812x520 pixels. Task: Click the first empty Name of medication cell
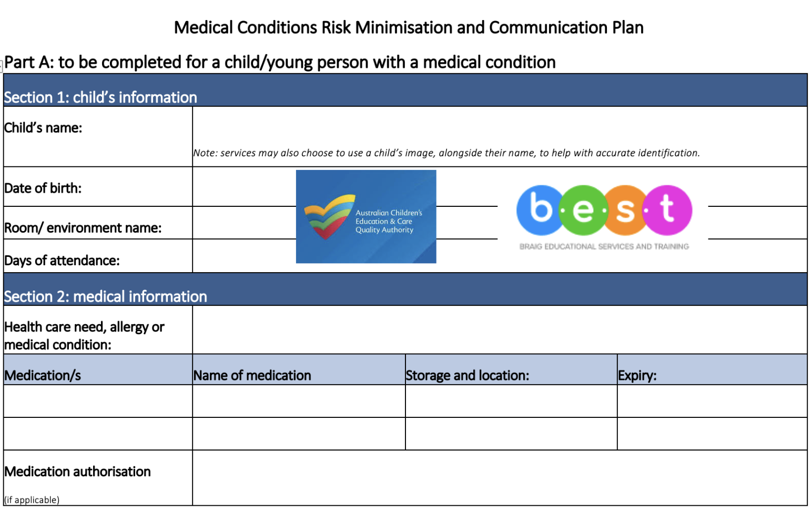click(x=299, y=402)
